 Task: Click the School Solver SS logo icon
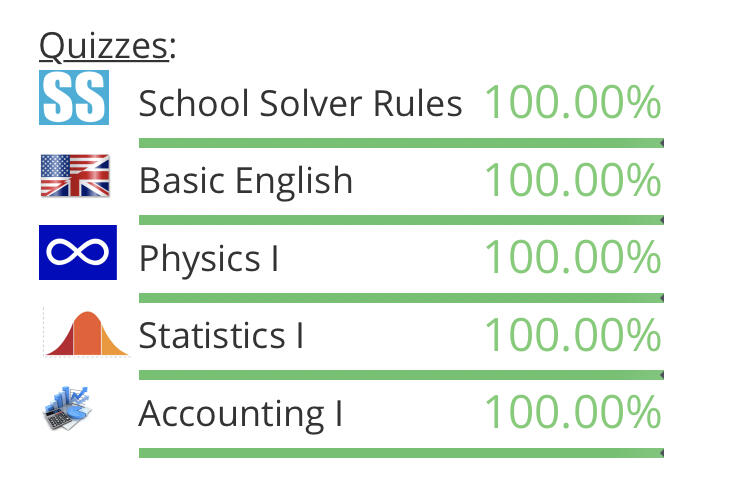pos(73,97)
